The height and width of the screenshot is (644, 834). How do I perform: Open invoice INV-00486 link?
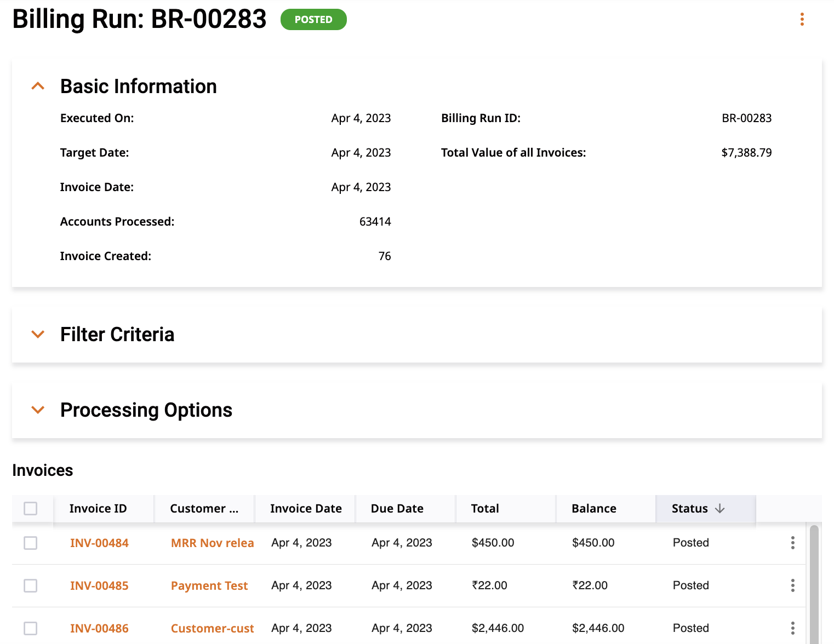tap(99, 628)
